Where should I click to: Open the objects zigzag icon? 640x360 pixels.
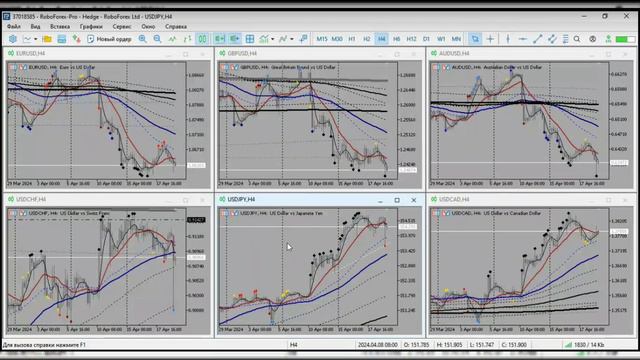coord(283,39)
